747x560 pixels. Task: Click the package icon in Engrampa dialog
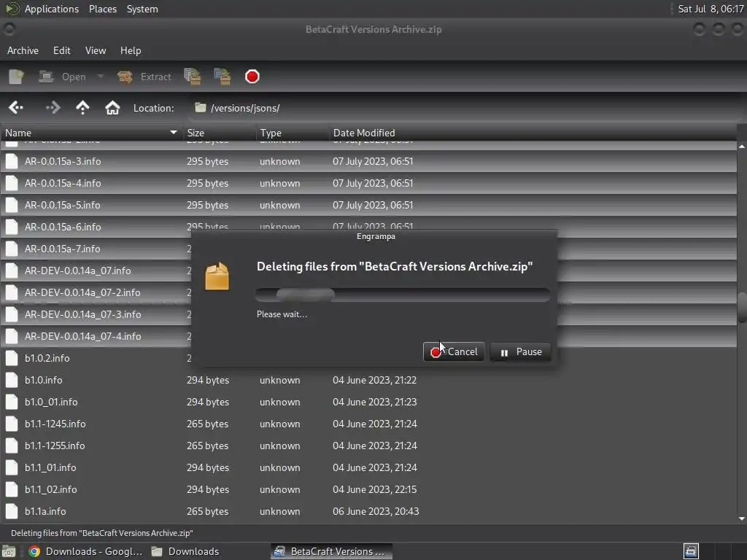pos(217,276)
